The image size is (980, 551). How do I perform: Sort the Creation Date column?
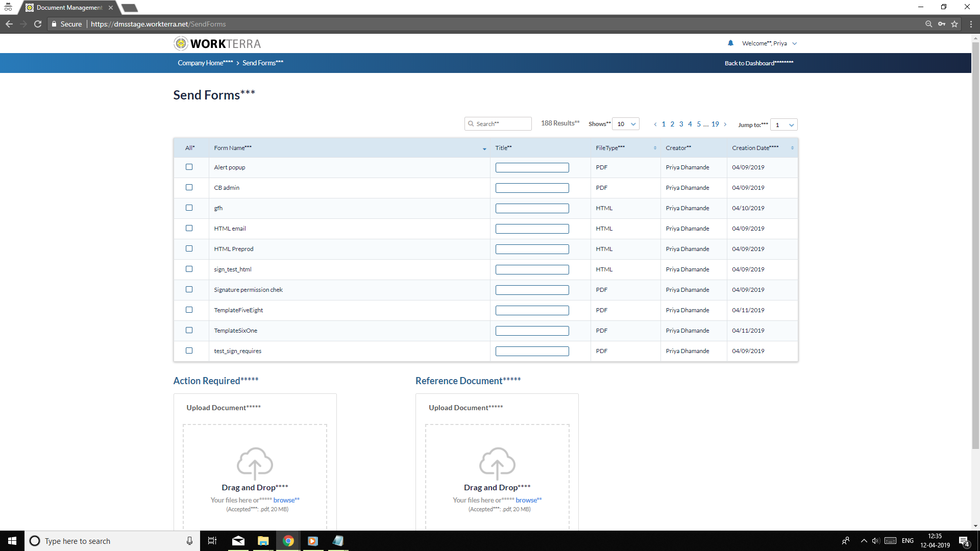792,147
